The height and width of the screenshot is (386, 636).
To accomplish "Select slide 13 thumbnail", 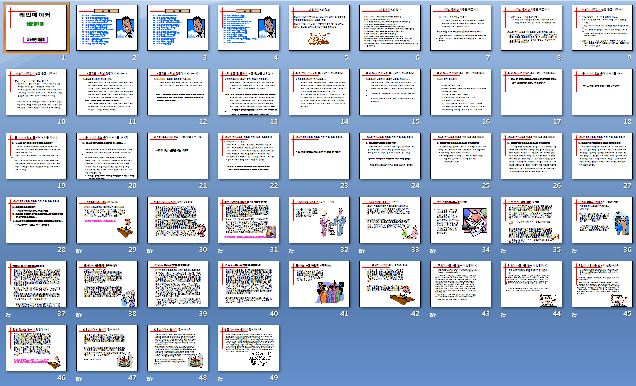I will pos(248,92).
